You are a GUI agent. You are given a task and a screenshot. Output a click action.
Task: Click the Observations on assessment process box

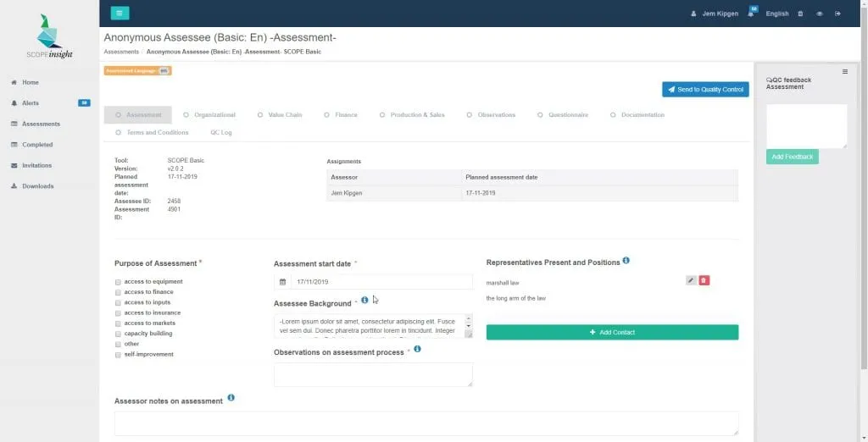(373, 374)
